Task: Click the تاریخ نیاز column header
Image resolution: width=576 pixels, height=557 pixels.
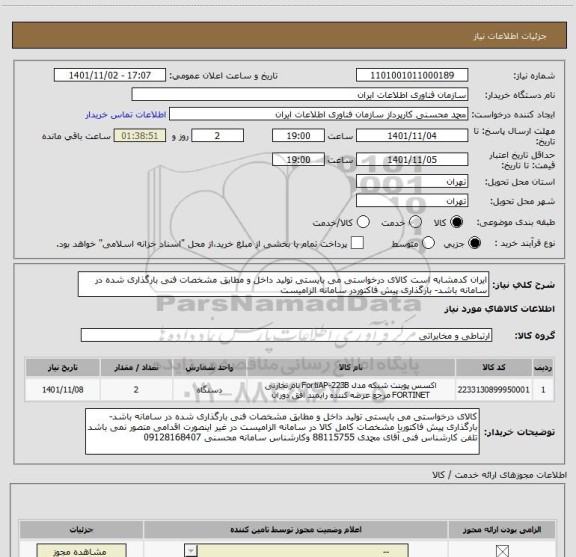Action: coord(62,367)
